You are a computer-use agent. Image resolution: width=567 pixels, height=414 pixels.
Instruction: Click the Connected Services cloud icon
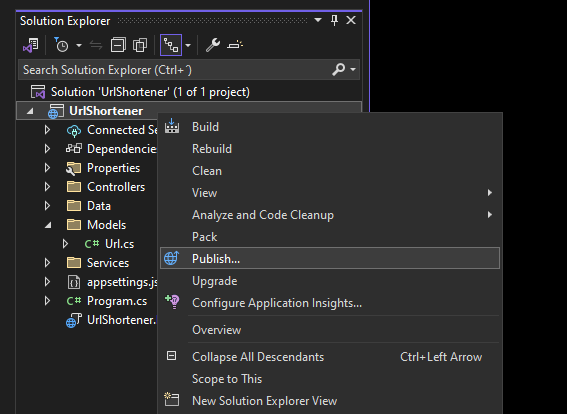pyautogui.click(x=74, y=130)
